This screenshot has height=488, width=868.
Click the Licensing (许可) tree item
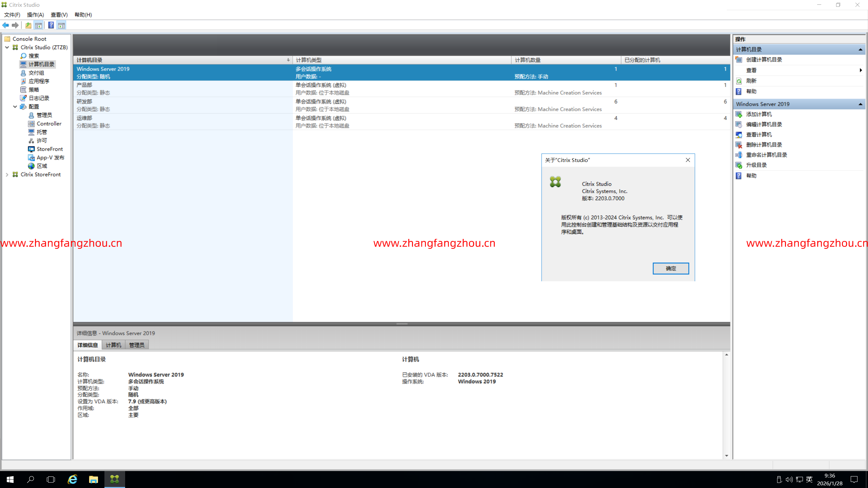click(42, 141)
